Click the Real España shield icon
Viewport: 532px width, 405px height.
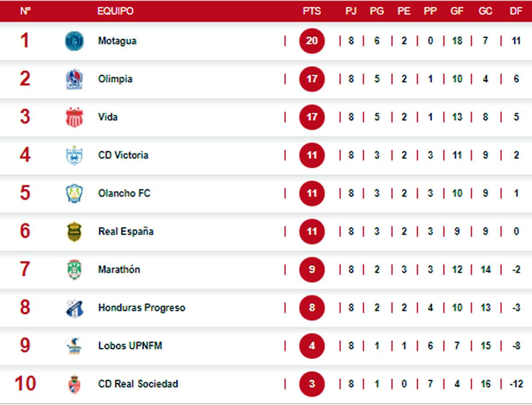pos(74,232)
